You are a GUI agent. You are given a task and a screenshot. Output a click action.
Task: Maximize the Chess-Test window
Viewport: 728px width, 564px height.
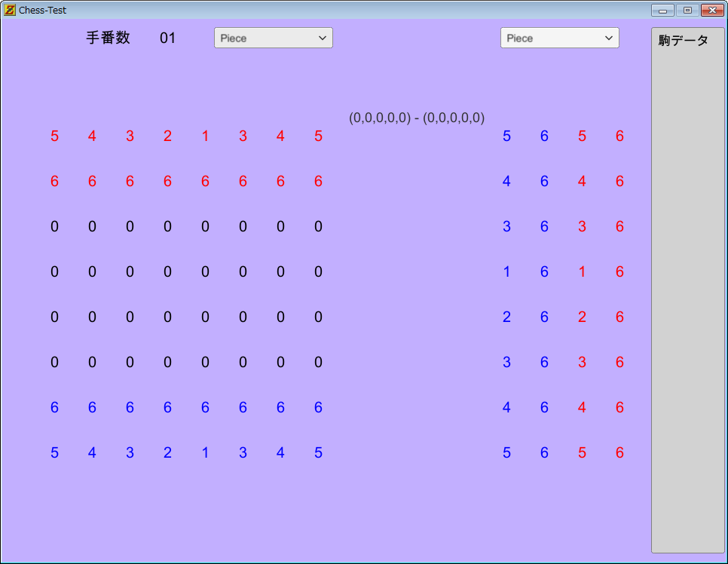(x=687, y=11)
